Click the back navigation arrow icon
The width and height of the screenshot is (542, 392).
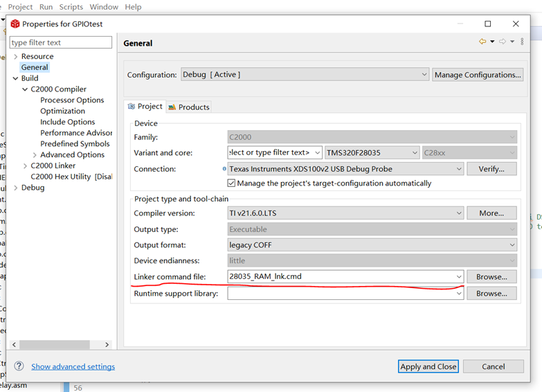[x=482, y=42]
